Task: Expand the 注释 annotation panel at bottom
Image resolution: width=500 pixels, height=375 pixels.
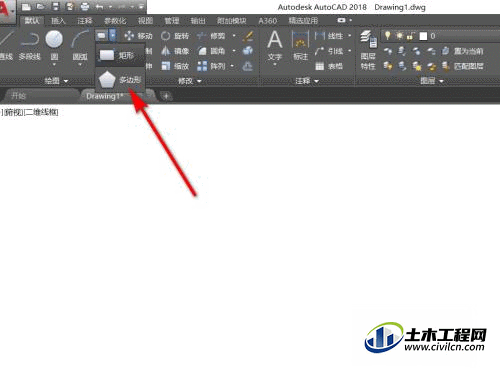Action: pos(307,81)
